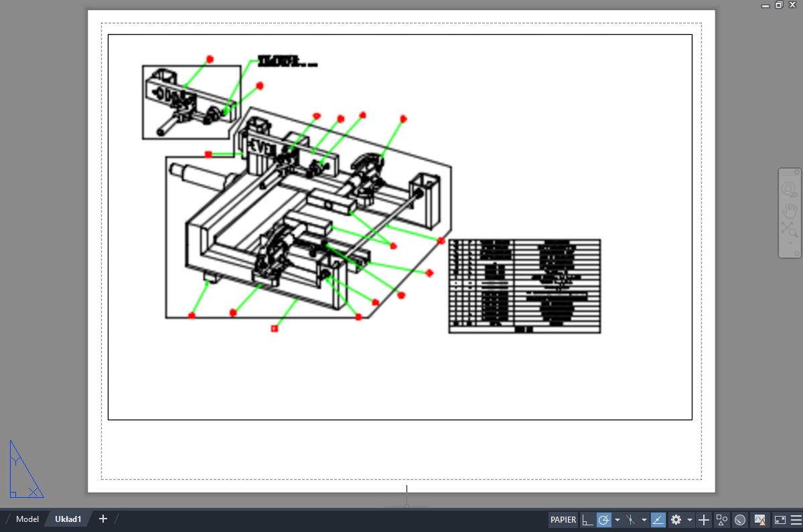Switch to the Model tab
Screen dimensions: 803x532
(x=27, y=519)
